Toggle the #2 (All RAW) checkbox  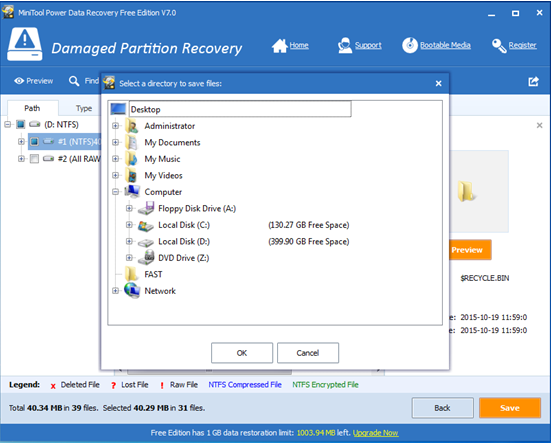click(x=34, y=159)
